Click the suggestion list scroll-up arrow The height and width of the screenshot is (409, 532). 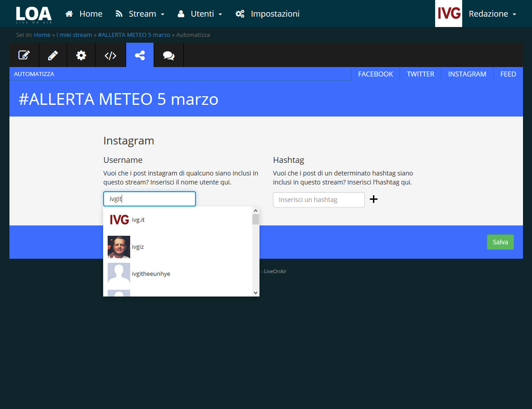[255, 211]
